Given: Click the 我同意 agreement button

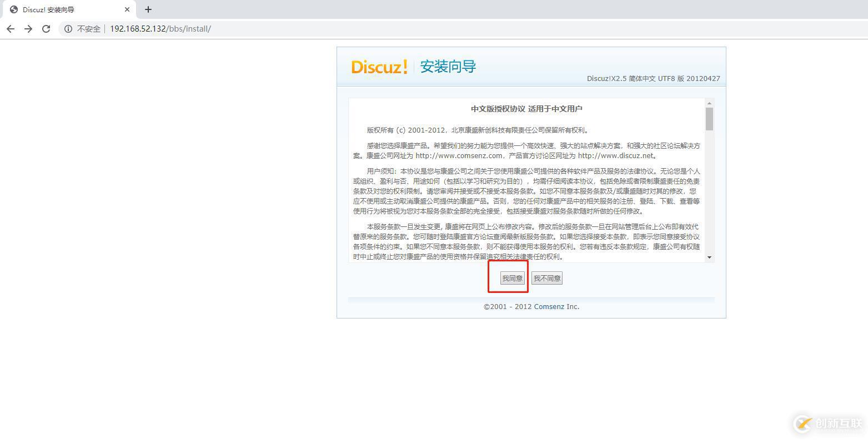Looking at the screenshot, I should coord(510,278).
